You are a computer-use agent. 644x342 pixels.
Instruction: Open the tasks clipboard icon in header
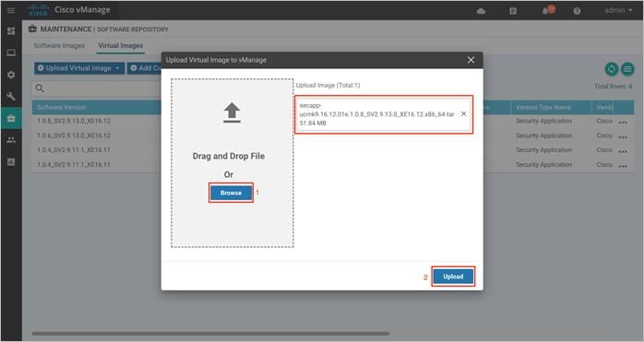(513, 11)
